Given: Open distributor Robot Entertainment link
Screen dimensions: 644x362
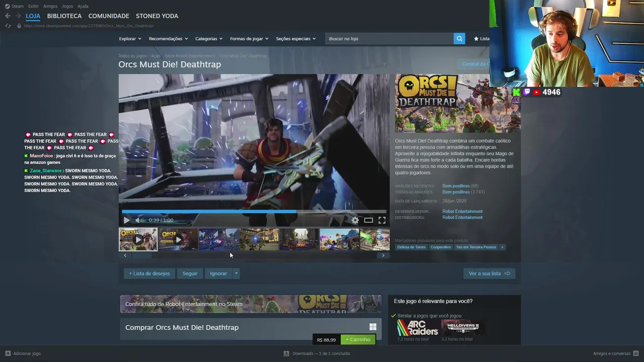Looking at the screenshot, I should tap(462, 217).
